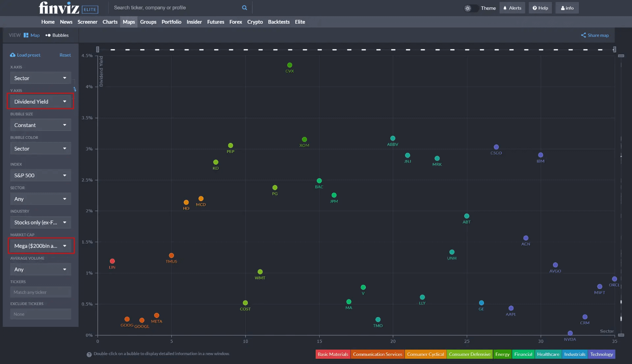
Task: Click Load preset cloud link
Action: click(25, 55)
